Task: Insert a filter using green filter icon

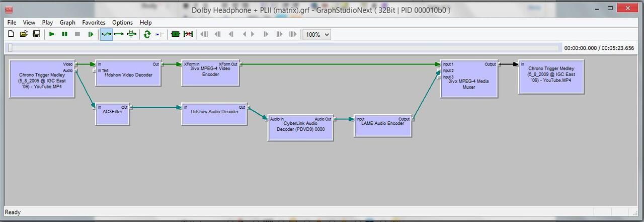Action: 175,34
